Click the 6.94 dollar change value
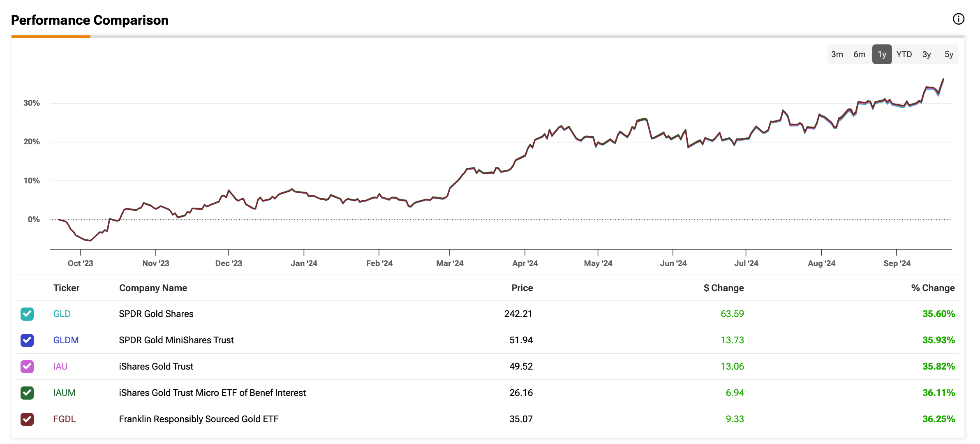This screenshot has width=980, height=444. [735, 393]
